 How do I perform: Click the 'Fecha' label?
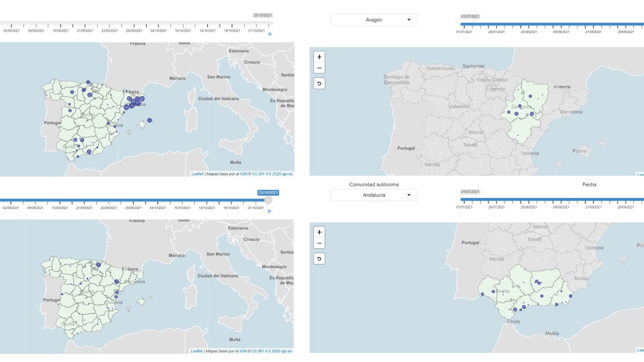pyautogui.click(x=589, y=184)
